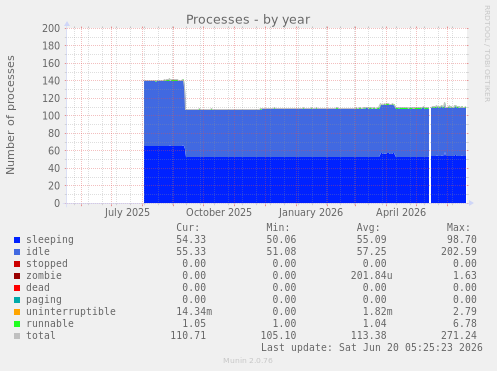Click the runnable legend color swatch
497x371 pixels.
17,324
